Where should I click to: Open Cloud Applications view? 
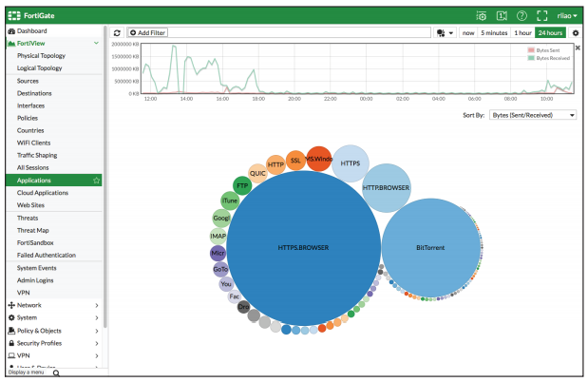pos(43,193)
